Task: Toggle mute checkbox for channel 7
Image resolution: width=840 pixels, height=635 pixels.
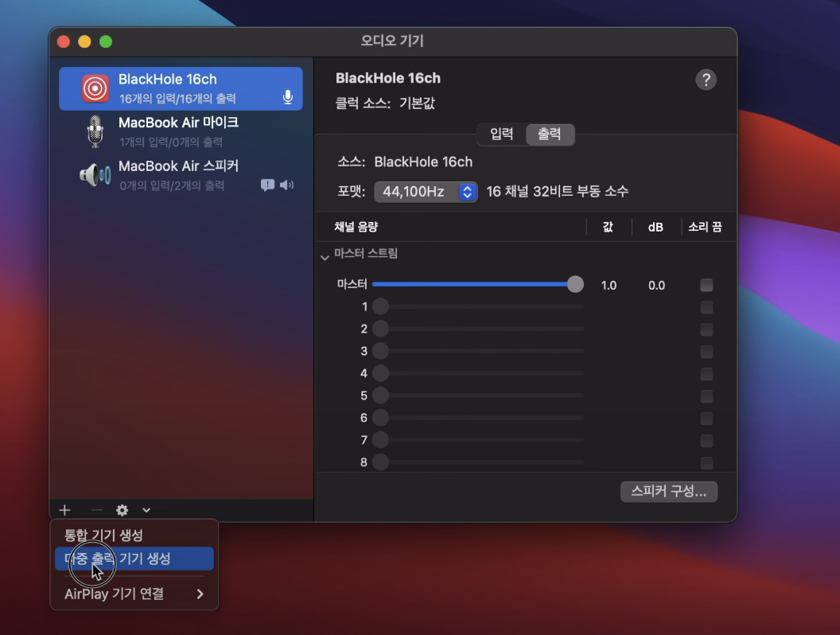Action: pyautogui.click(x=706, y=441)
